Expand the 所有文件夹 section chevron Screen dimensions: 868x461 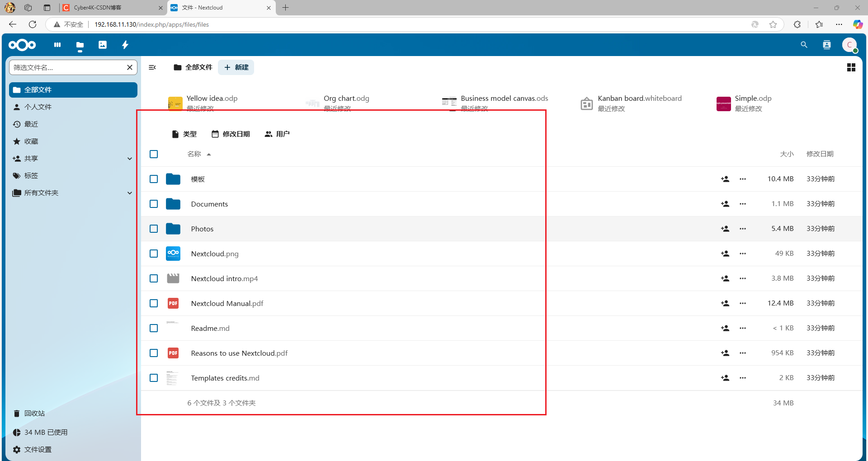(130, 193)
